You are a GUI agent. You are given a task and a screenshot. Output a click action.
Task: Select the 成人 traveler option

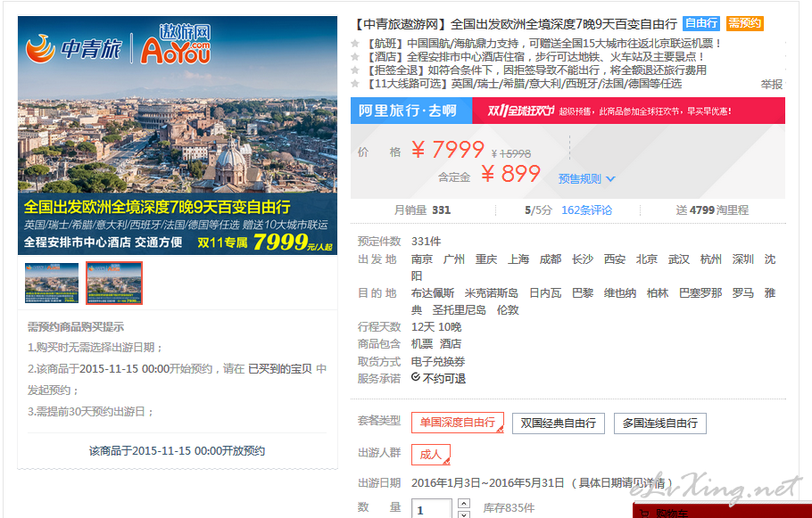tap(431, 455)
